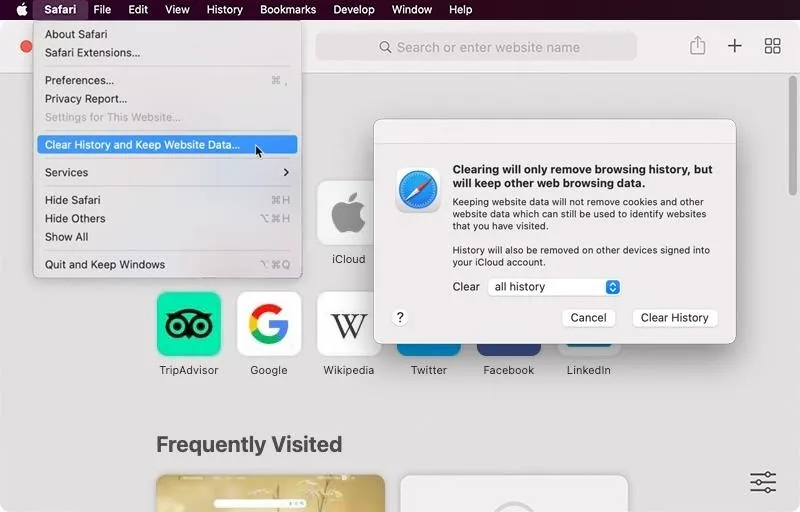The width and height of the screenshot is (800, 512).
Task: Open the View menu
Action: click(x=177, y=10)
